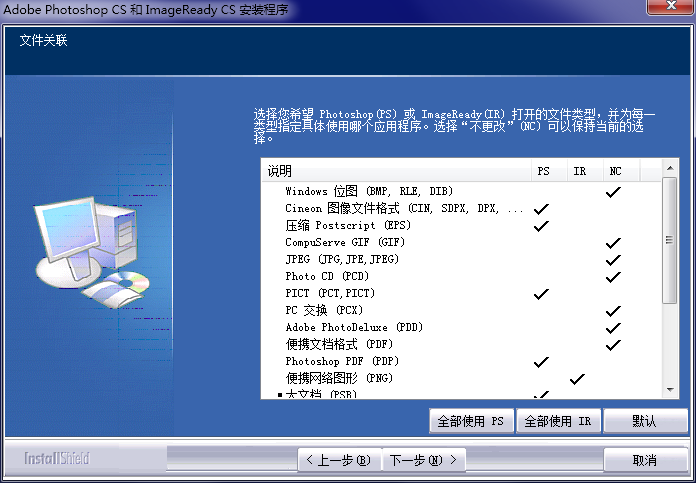Click the NC column header
This screenshot has width=696, height=483.
[x=621, y=171]
